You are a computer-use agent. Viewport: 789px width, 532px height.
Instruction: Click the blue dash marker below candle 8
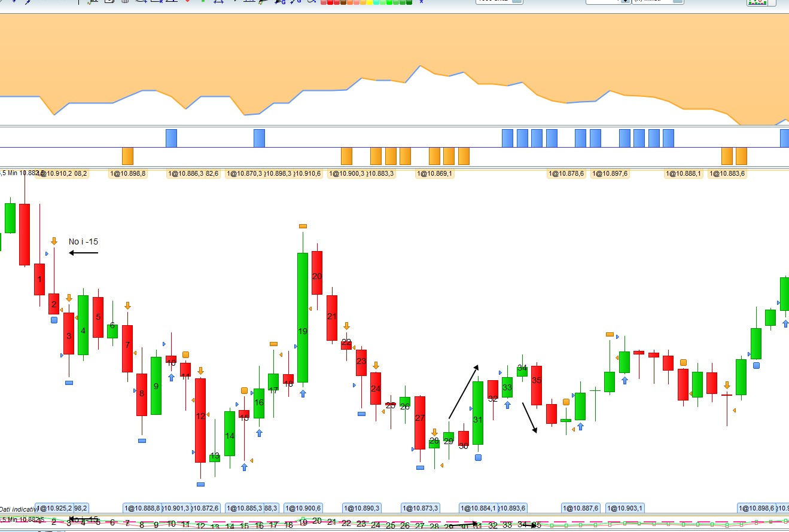pyautogui.click(x=142, y=441)
